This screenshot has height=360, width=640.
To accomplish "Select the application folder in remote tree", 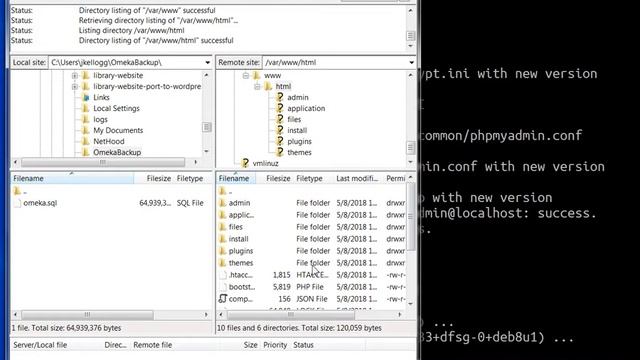I will [x=306, y=109].
